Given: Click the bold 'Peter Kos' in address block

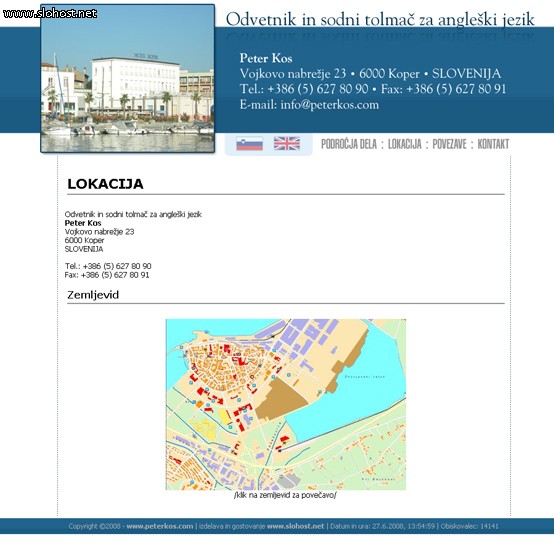Looking at the screenshot, I should pos(83,223).
